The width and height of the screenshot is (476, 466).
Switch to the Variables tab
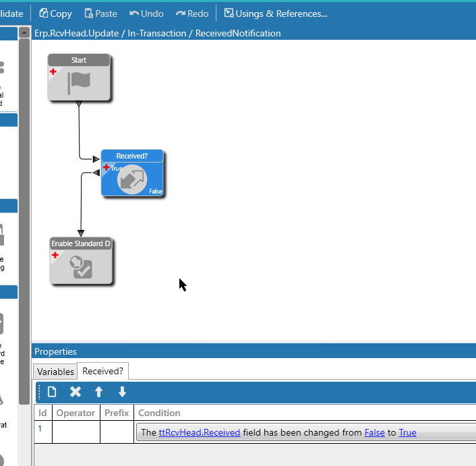pos(55,372)
